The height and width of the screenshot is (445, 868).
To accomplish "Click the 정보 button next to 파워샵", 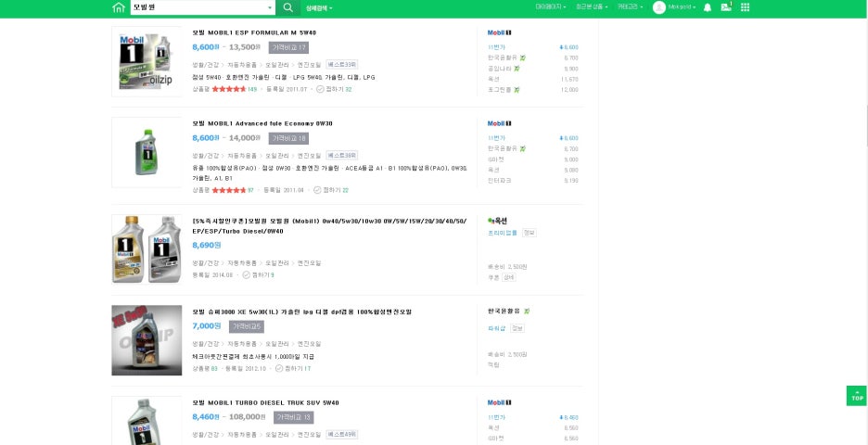I will (x=517, y=328).
